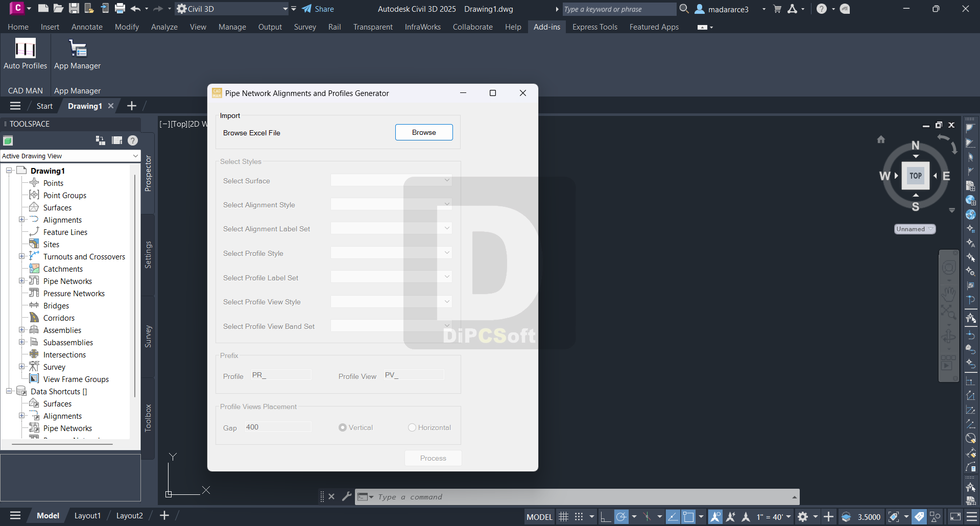Click the Gap value field 400
The height and width of the screenshot is (526, 980).
point(277,427)
